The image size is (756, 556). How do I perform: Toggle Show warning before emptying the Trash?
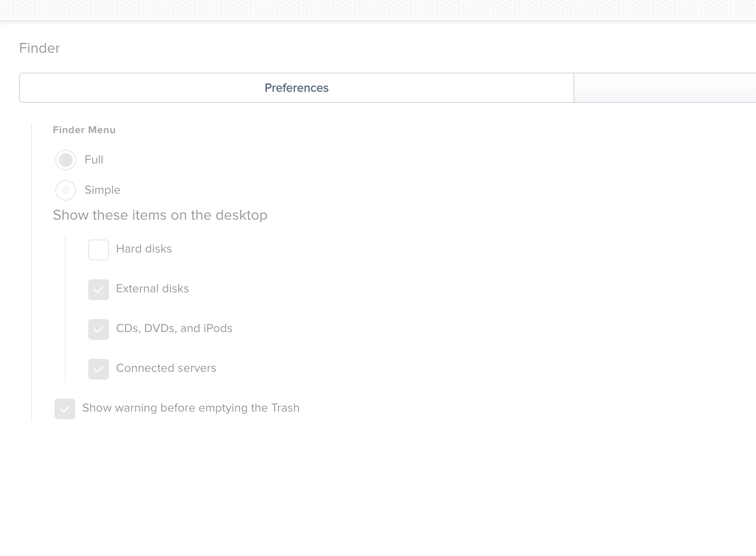point(65,409)
